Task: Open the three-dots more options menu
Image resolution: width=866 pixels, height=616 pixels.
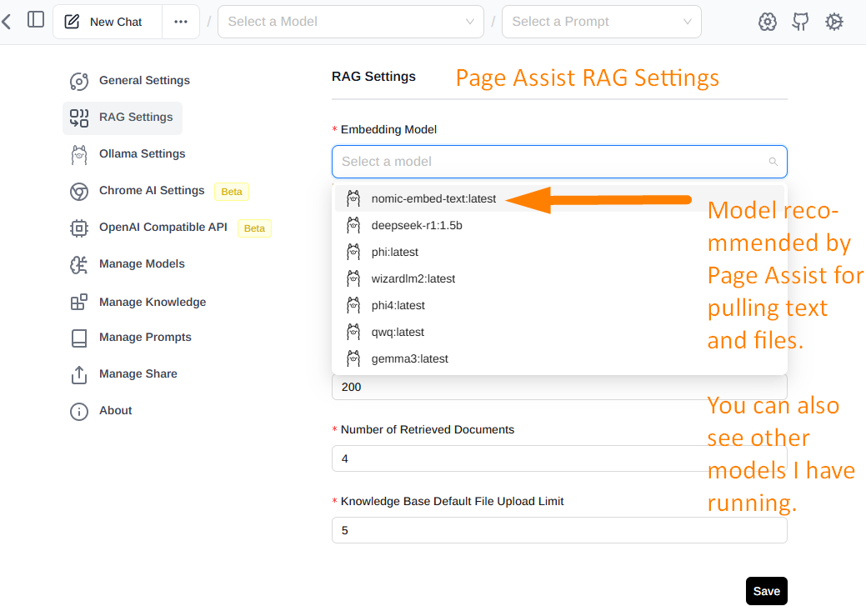Action: (181, 22)
